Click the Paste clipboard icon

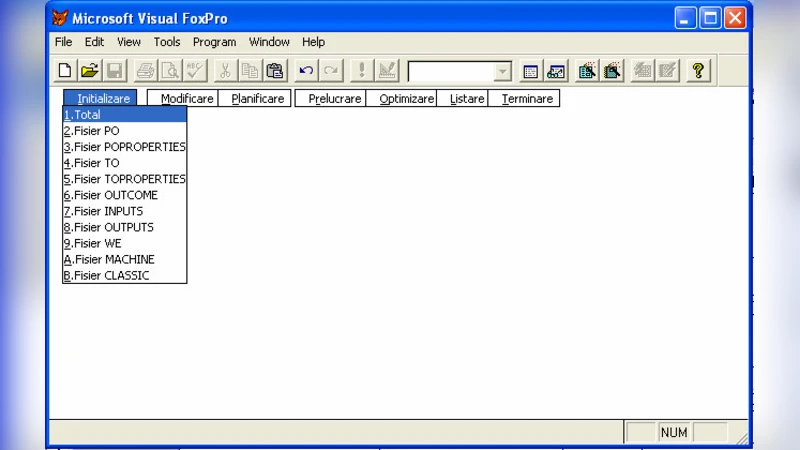tap(275, 71)
